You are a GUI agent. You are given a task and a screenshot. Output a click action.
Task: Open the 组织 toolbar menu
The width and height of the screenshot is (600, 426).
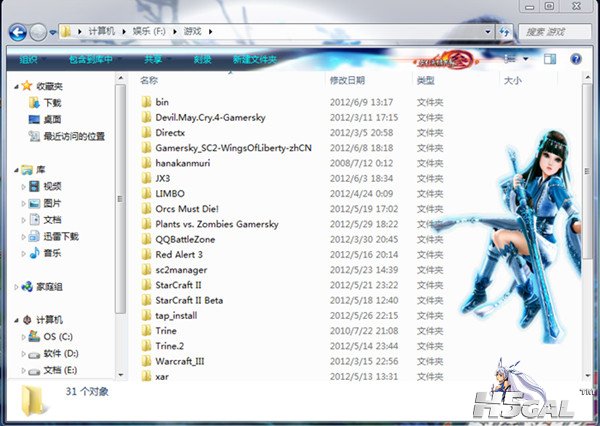tap(29, 60)
